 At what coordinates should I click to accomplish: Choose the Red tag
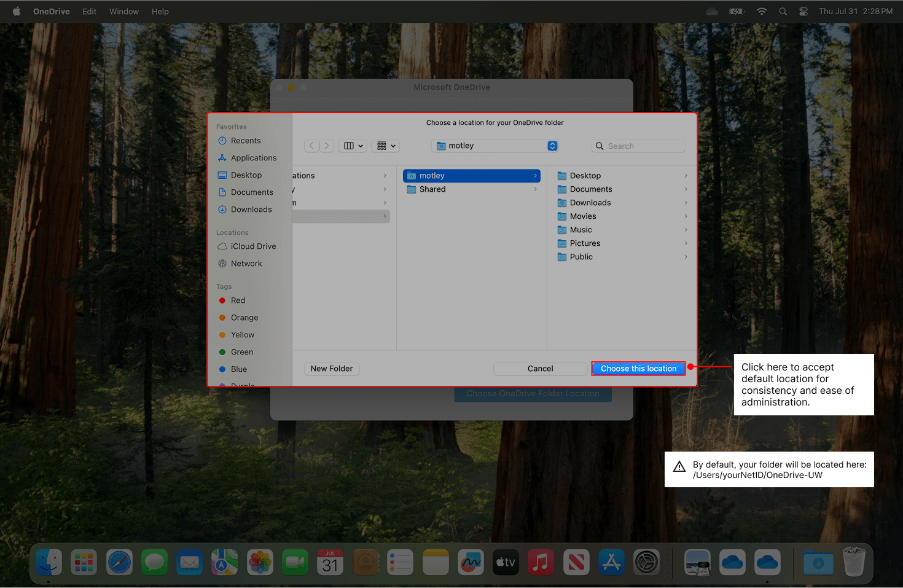click(x=238, y=300)
